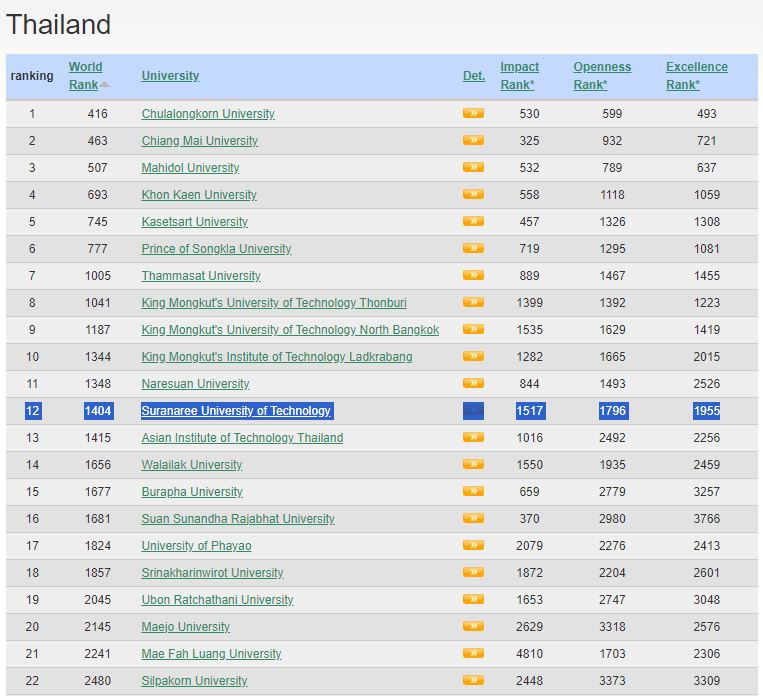Open Naresuan University link

[x=195, y=384]
